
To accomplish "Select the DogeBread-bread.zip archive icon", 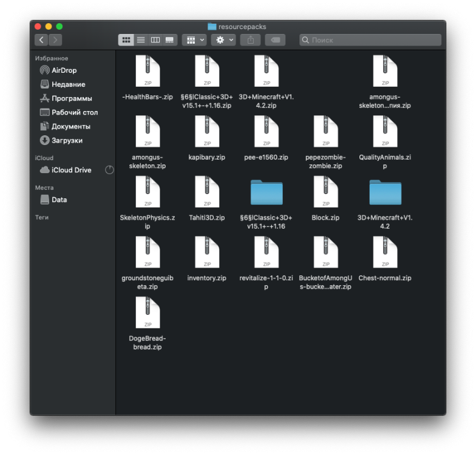I will [148, 312].
